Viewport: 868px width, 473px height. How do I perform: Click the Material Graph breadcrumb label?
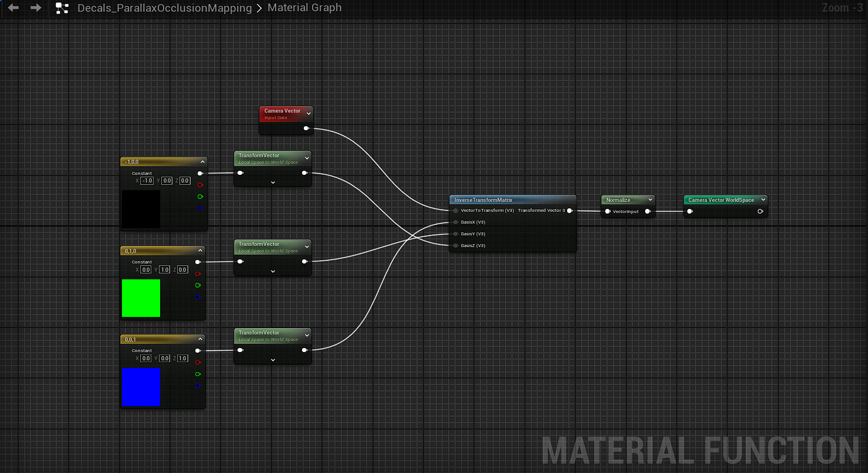pyautogui.click(x=304, y=8)
